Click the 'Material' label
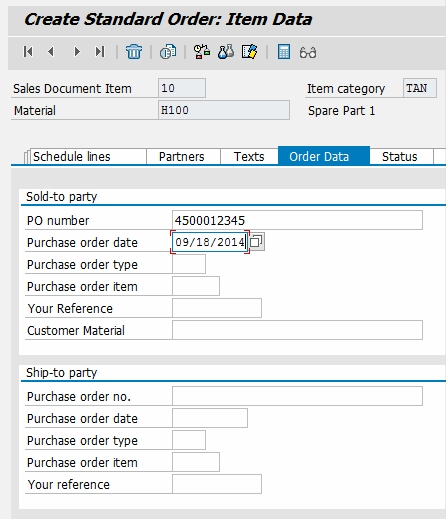The width and height of the screenshot is (446, 519). pyautogui.click(x=35, y=111)
